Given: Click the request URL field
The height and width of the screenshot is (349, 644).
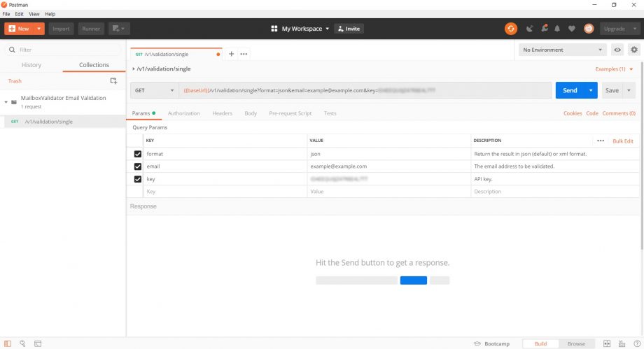Looking at the screenshot, I should pos(365,90).
